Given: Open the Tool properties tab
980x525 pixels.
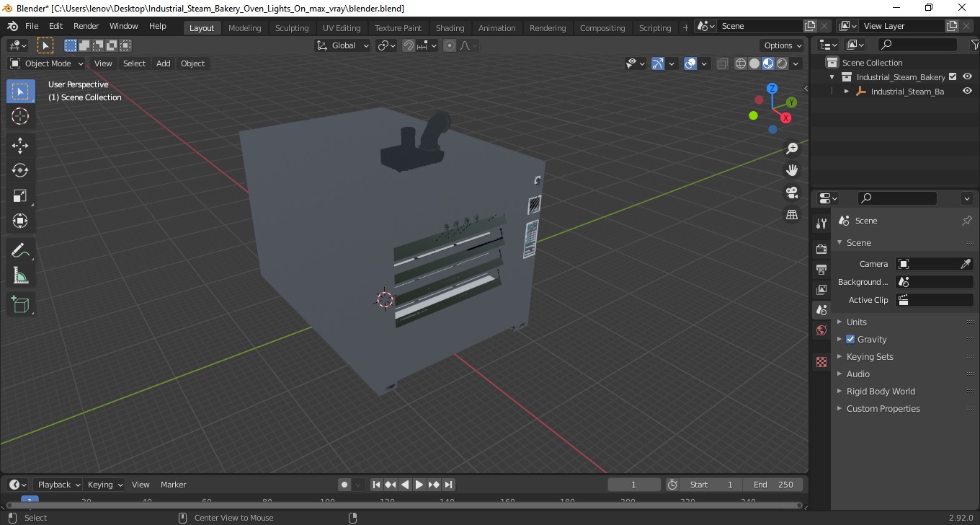Looking at the screenshot, I should [821, 224].
